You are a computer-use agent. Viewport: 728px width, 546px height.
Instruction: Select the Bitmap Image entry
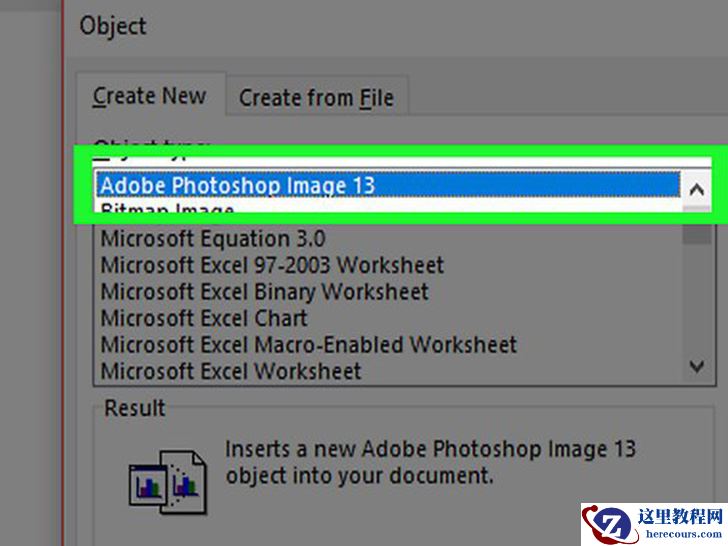coord(167,211)
